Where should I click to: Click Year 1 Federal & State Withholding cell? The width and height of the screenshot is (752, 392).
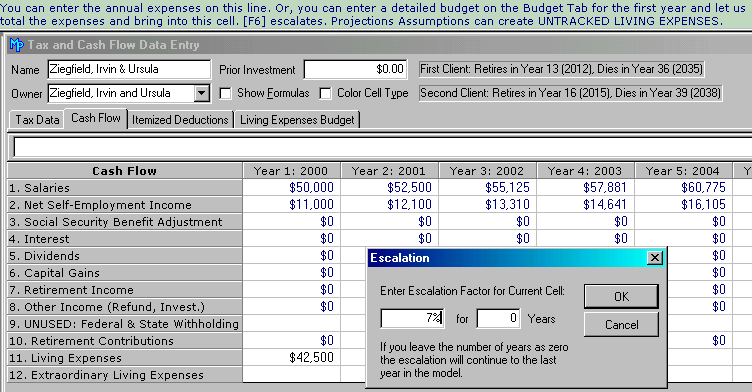pos(292,324)
